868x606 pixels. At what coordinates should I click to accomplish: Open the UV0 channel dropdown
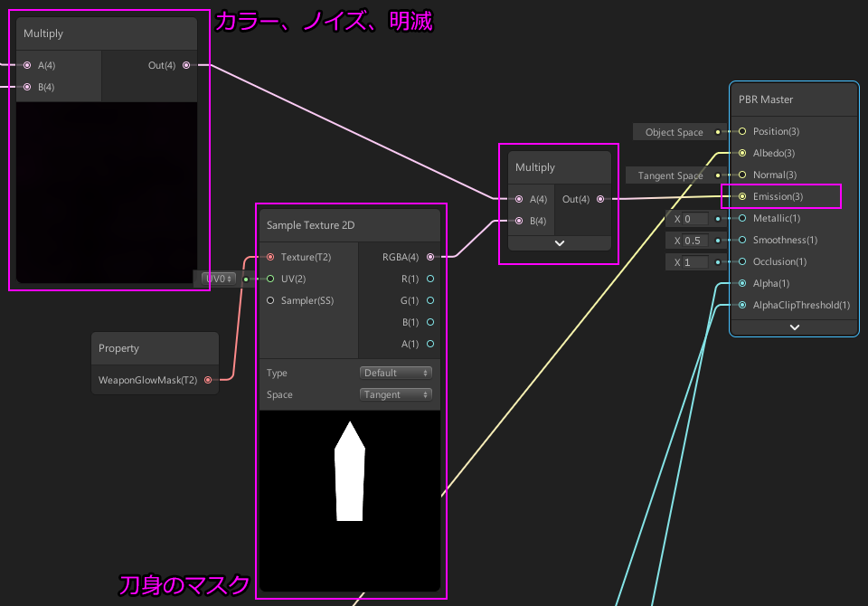pos(219,279)
